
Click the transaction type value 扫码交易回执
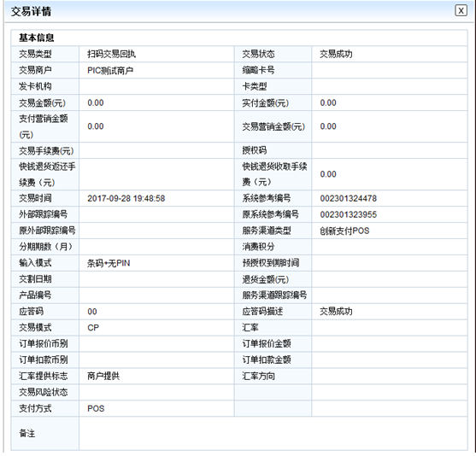[x=111, y=54]
